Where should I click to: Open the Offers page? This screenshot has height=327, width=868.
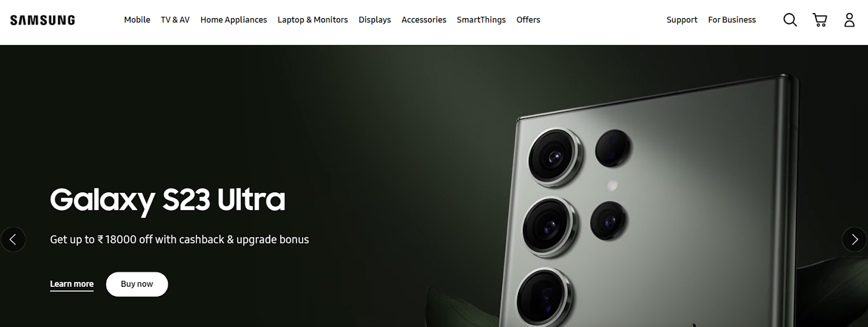[x=528, y=20]
